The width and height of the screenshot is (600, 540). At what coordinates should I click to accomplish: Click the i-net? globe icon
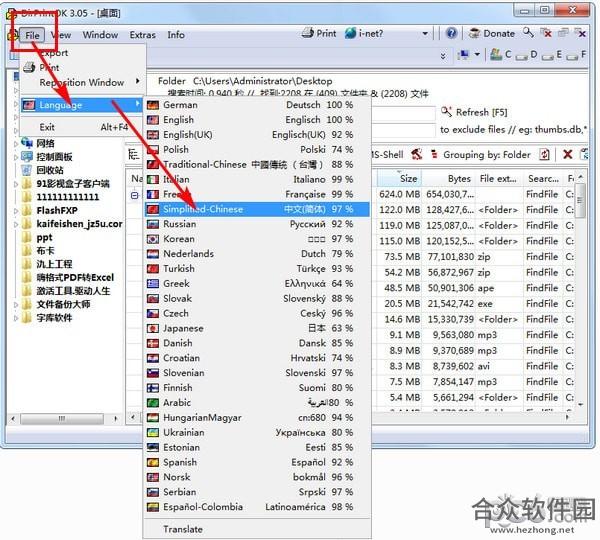click(x=350, y=33)
